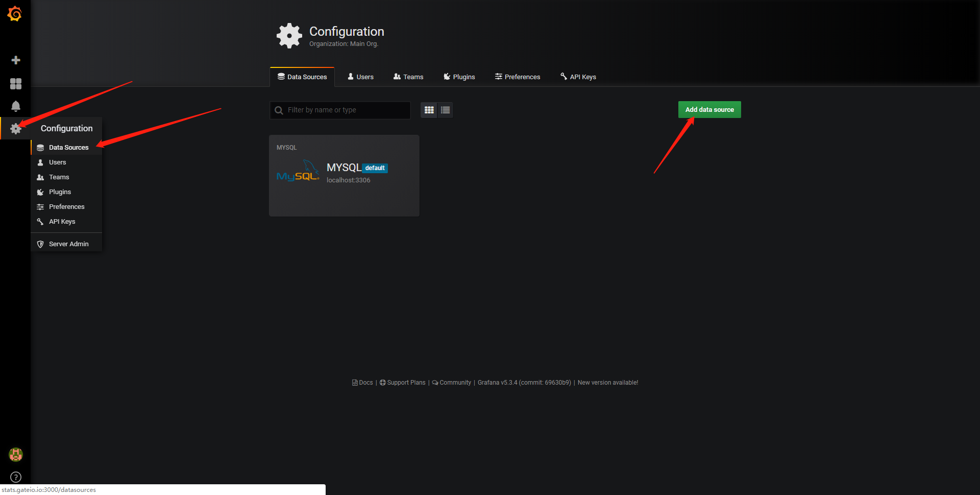The height and width of the screenshot is (495, 980).
Task: Open the Grafana home logo
Action: pos(15,14)
